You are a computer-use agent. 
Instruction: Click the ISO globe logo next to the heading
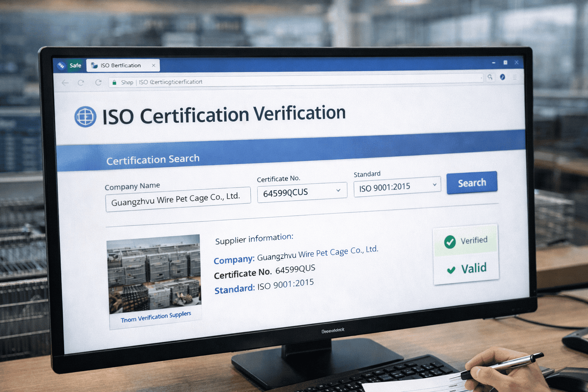click(x=85, y=116)
